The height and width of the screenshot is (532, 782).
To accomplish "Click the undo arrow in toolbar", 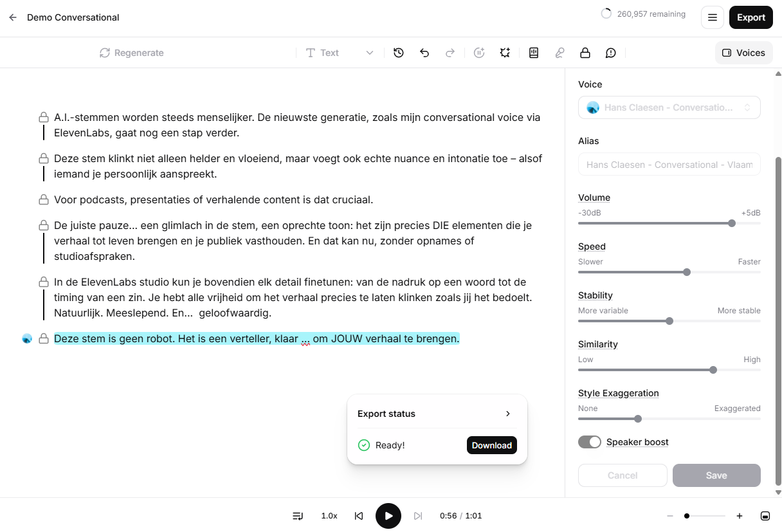I will pos(424,53).
